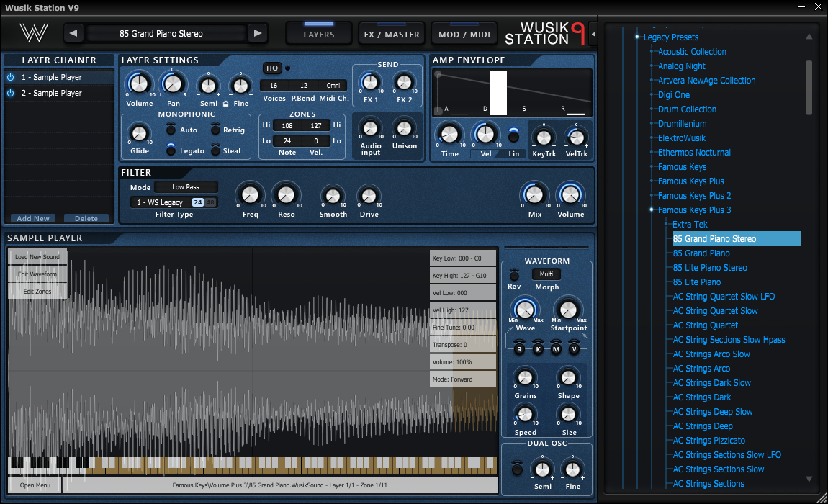Image resolution: width=828 pixels, height=504 pixels.
Task: Toggle power for layer 2 Sample Player
Action: [11, 93]
